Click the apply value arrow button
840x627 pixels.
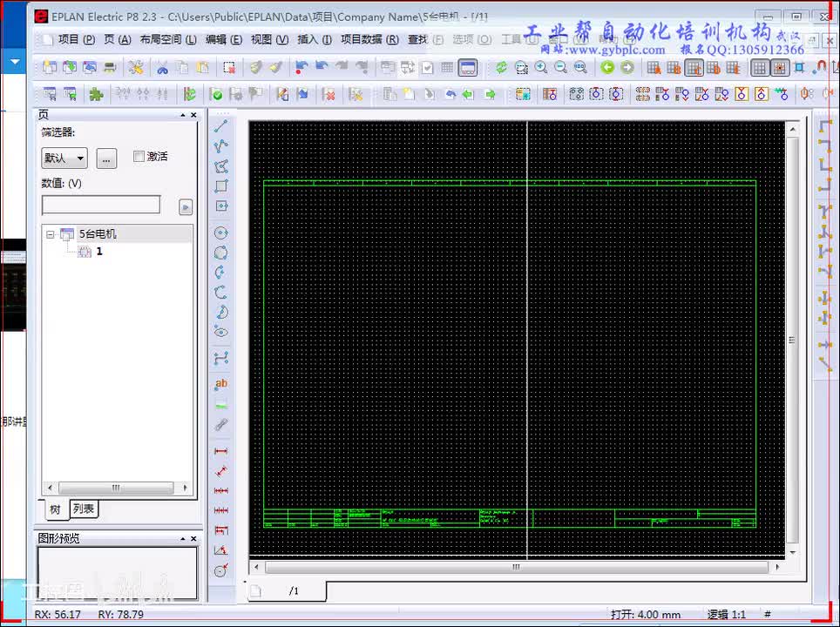pyautogui.click(x=186, y=206)
